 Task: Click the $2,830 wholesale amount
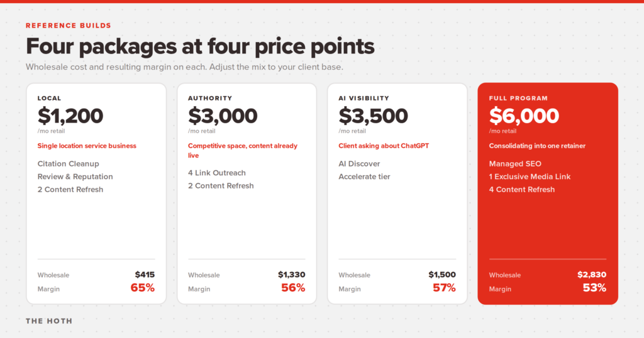point(591,275)
